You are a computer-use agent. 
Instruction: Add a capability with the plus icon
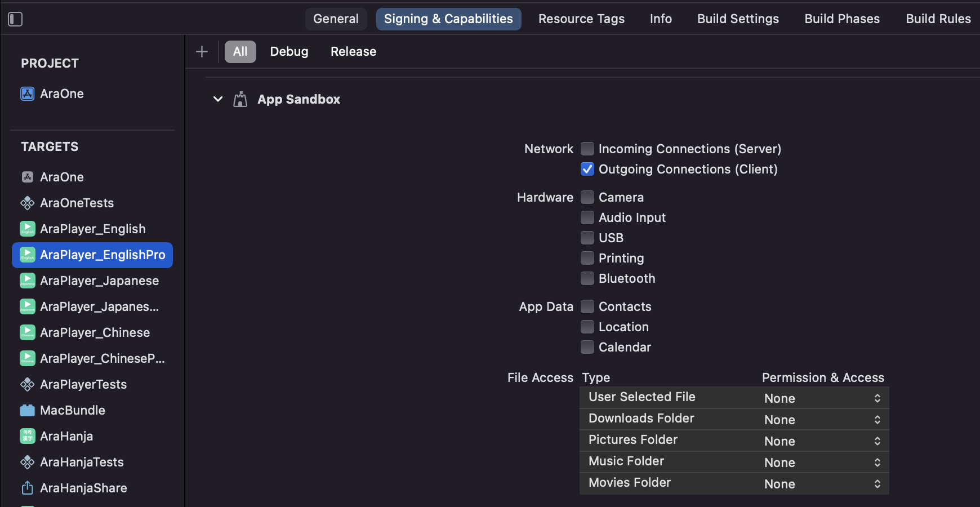click(202, 52)
